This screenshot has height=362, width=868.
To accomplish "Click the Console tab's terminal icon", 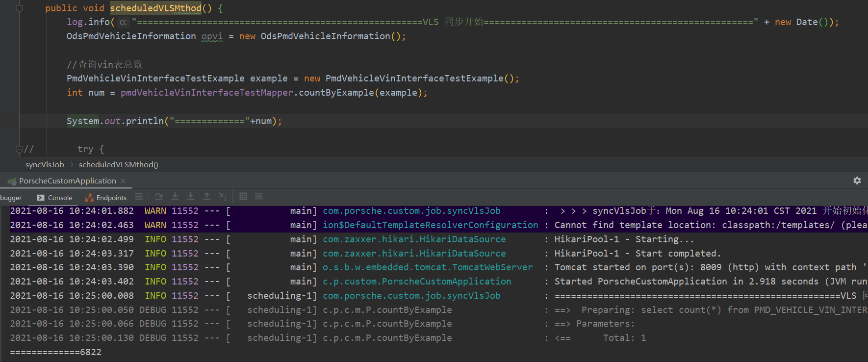I will [x=41, y=198].
